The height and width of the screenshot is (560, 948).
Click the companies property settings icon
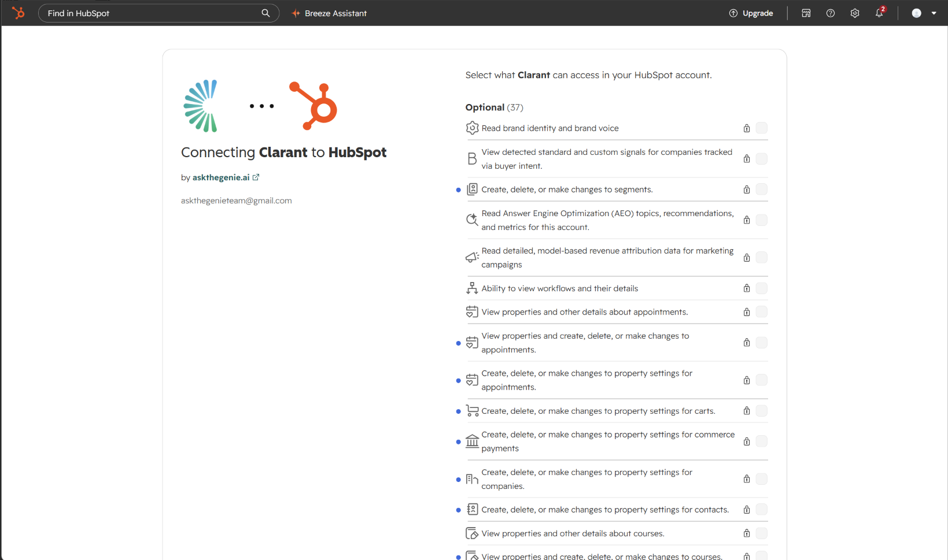tap(472, 479)
